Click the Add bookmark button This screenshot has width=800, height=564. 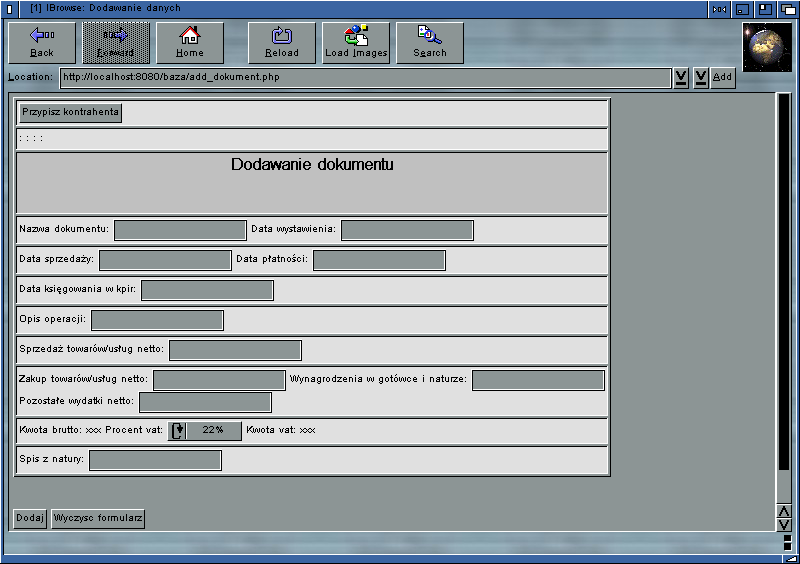pyautogui.click(x=722, y=78)
